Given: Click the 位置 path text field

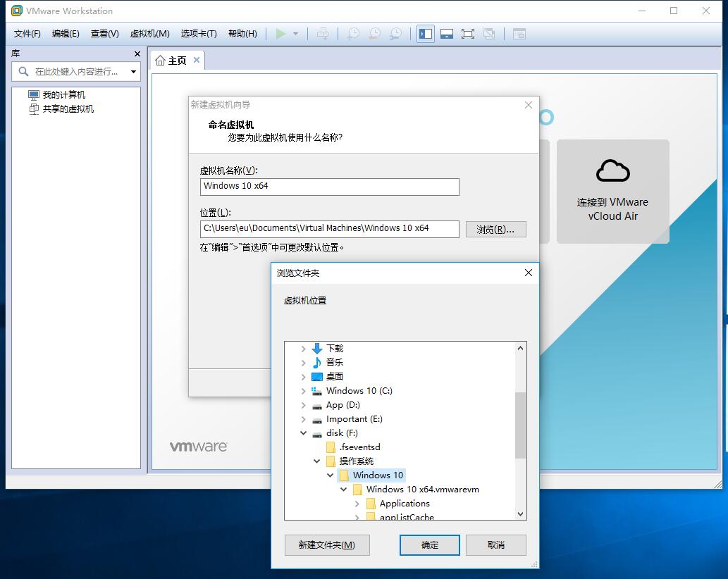Looking at the screenshot, I should point(330,229).
